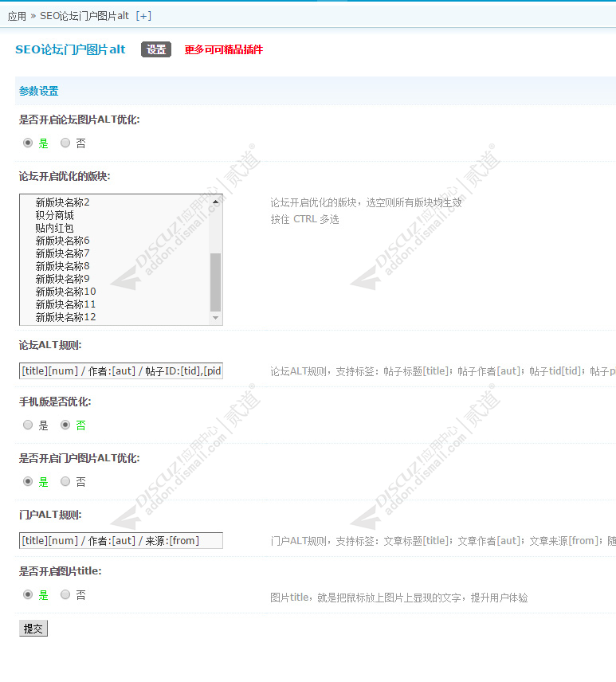Select 是 for 门户图片ALT优化
This screenshot has height=682, width=616.
pos(28,481)
